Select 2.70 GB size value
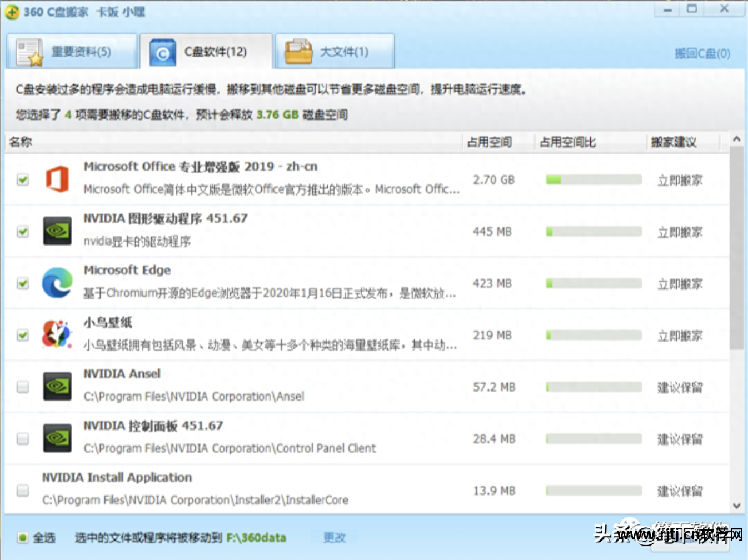This screenshot has width=748, height=560. click(x=493, y=179)
